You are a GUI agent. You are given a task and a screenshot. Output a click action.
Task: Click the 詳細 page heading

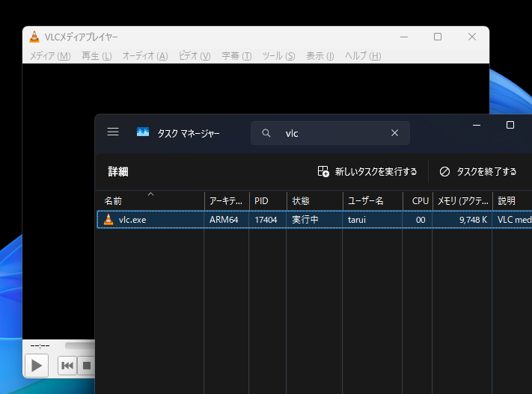(118, 171)
